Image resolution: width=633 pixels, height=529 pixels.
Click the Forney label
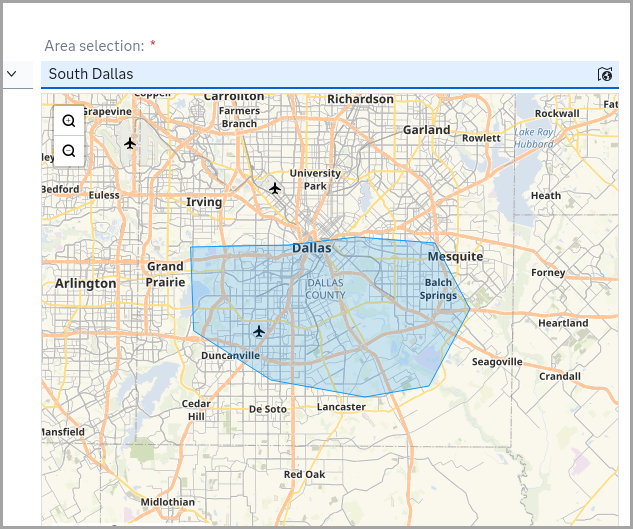548,273
